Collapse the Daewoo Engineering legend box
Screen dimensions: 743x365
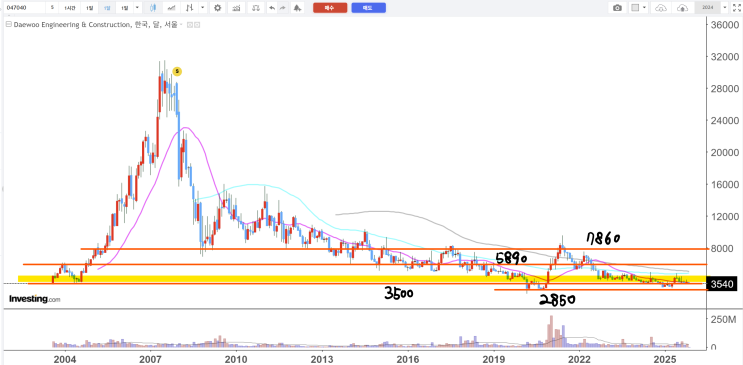pyautogui.click(x=8, y=25)
